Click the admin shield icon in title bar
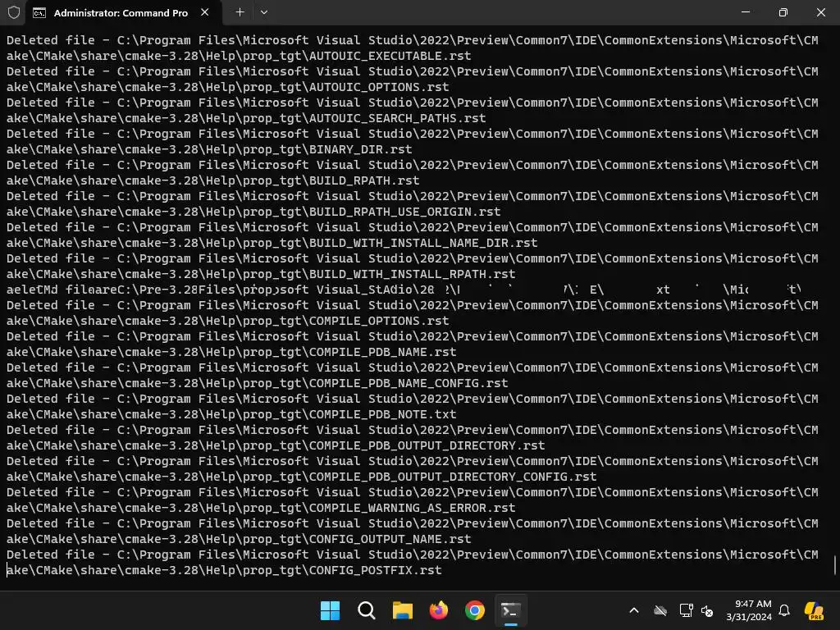 pyautogui.click(x=14, y=12)
